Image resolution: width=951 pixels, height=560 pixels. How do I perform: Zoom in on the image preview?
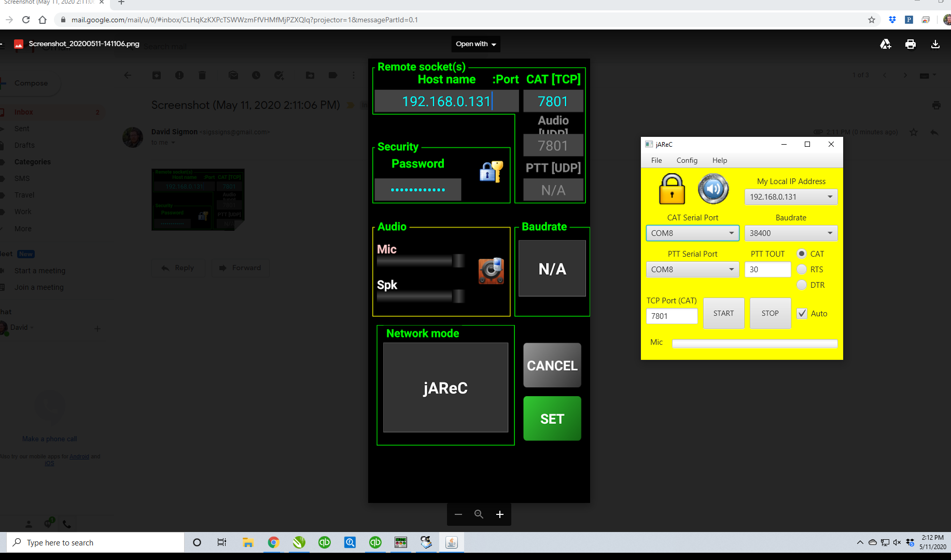pyautogui.click(x=499, y=514)
